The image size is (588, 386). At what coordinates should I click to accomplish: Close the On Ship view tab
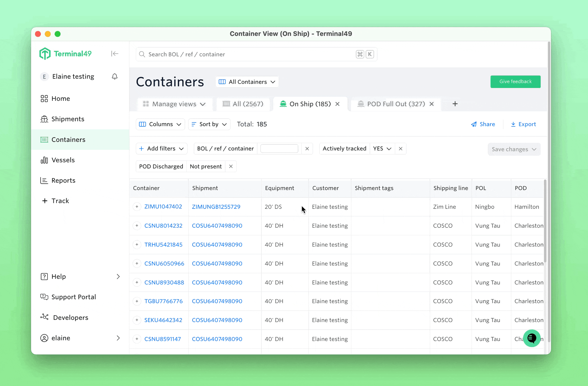click(338, 104)
